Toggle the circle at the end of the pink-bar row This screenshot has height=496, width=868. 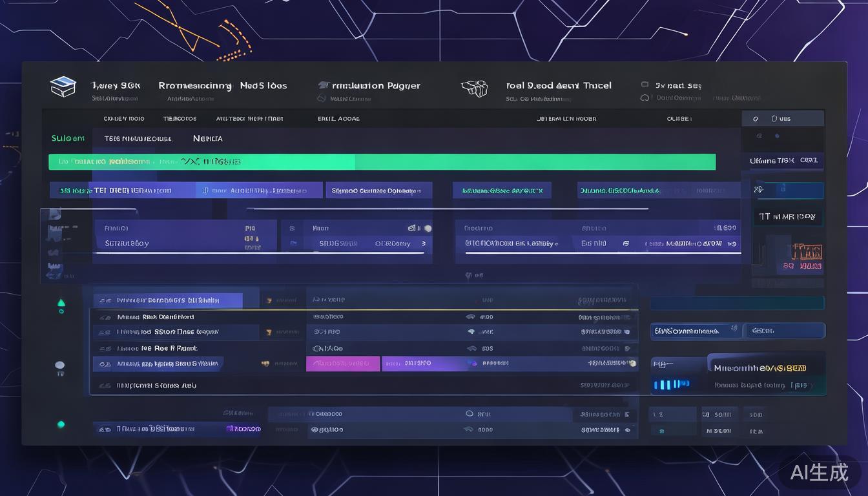tap(633, 364)
